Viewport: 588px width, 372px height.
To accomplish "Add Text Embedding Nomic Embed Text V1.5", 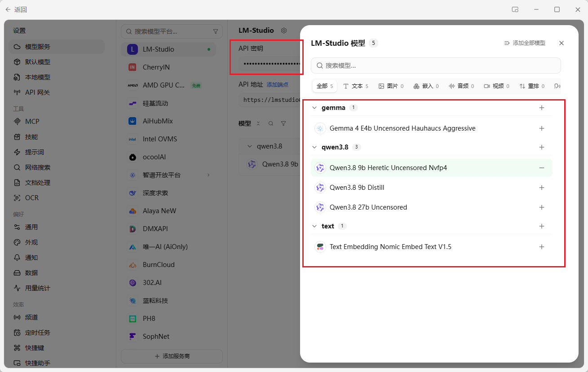I will point(542,247).
